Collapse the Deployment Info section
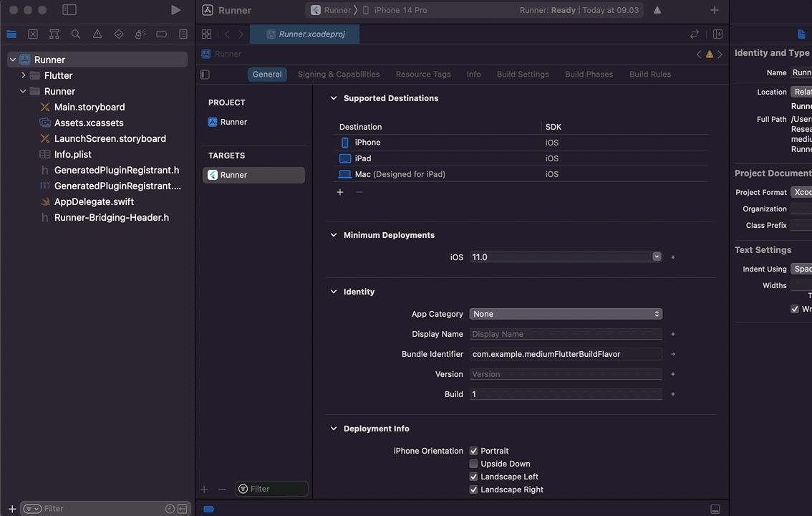 334,429
